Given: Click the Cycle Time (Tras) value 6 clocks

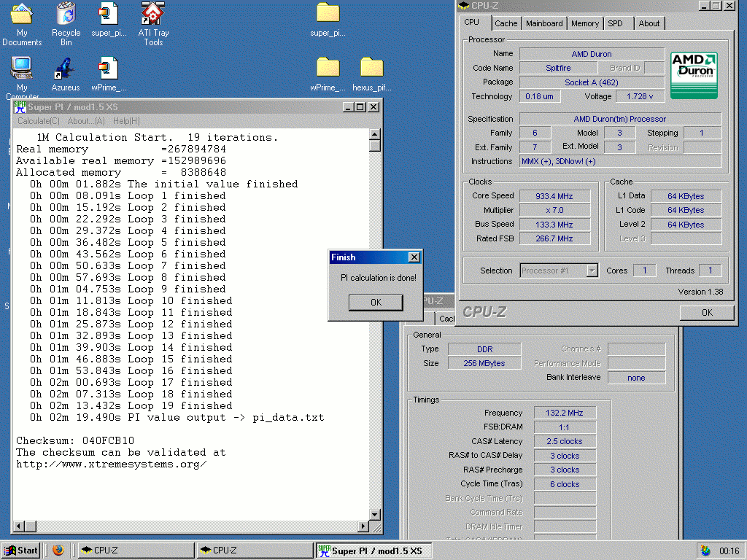Looking at the screenshot, I should (565, 484).
